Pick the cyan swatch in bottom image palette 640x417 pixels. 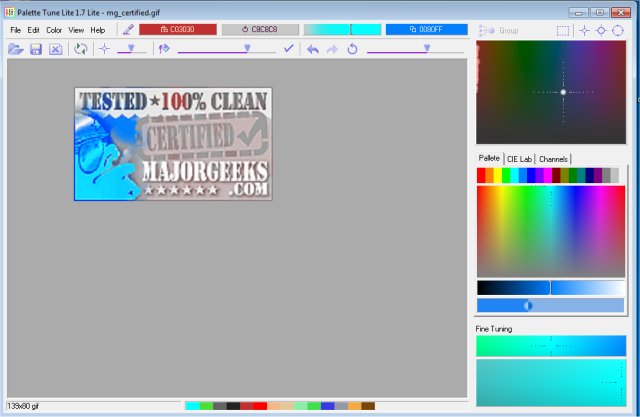point(193,406)
